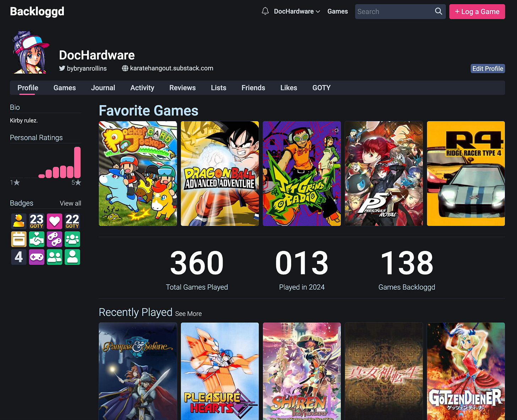
Task: Click the Favorite Games heading
Action: (x=148, y=111)
